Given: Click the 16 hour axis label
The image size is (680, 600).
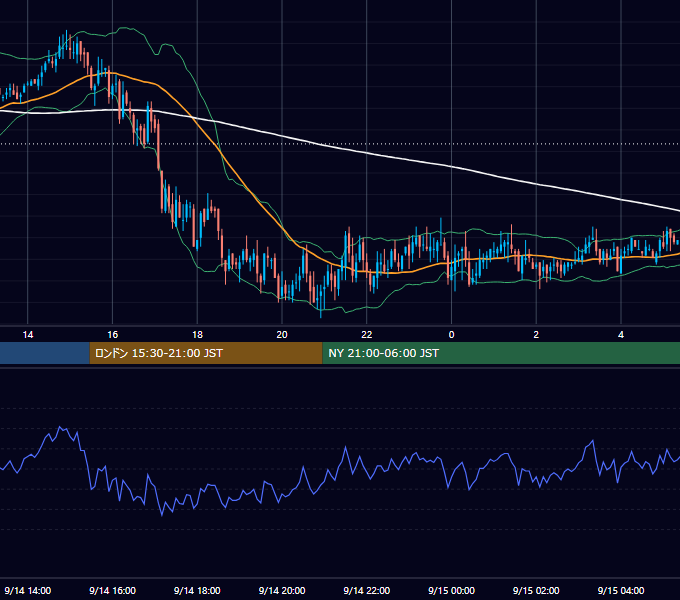Looking at the screenshot, I should [112, 335].
